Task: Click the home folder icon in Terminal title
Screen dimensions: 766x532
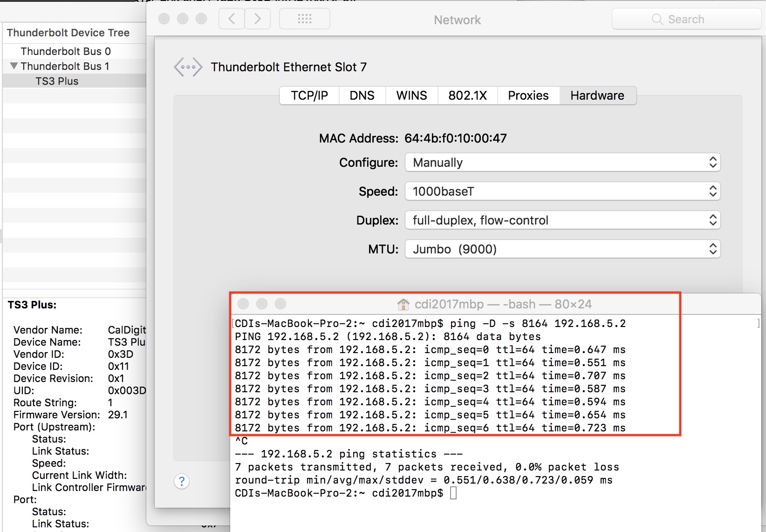Action: coord(403,304)
